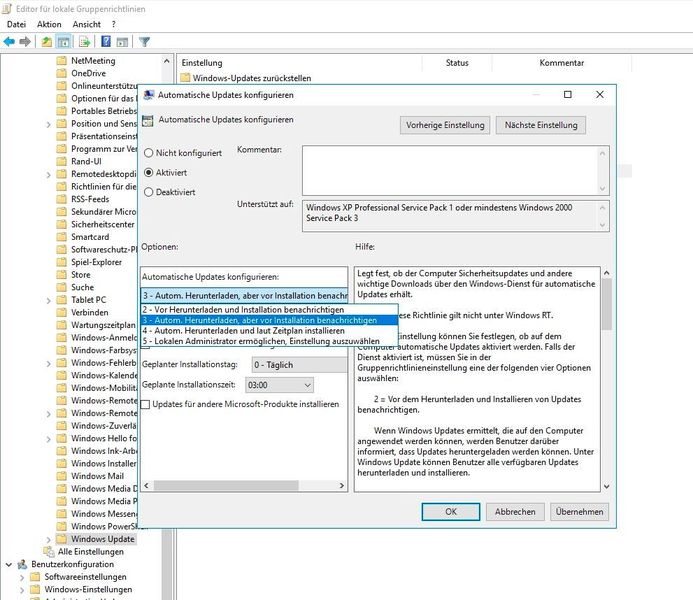Select Windows Update in the tree
693x600 pixels.
103,539
